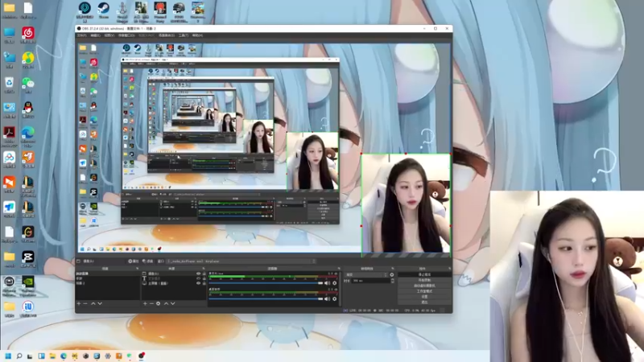Click the Start Virtual Camera button
Viewport: 644px width, 362px height.
(x=424, y=286)
